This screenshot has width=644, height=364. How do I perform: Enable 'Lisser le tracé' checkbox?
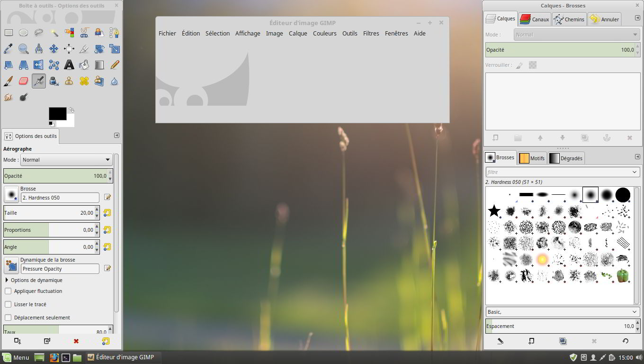click(8, 304)
